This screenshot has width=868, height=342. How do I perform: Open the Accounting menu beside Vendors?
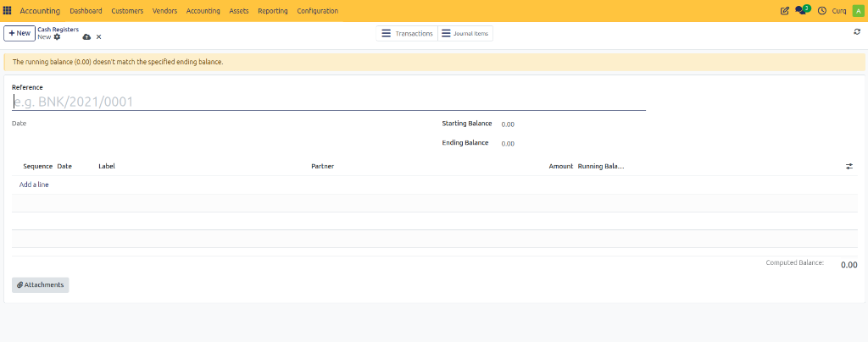click(x=203, y=11)
